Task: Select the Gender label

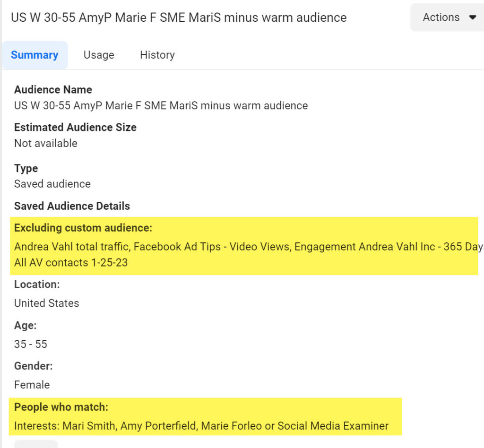Action: coord(34,366)
